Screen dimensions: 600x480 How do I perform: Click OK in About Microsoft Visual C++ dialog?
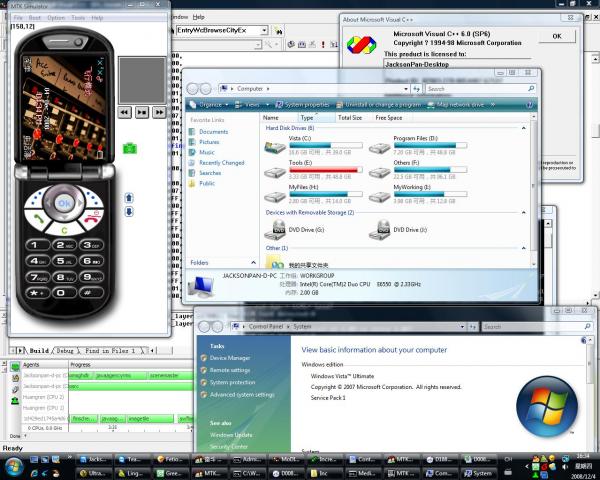point(557,36)
